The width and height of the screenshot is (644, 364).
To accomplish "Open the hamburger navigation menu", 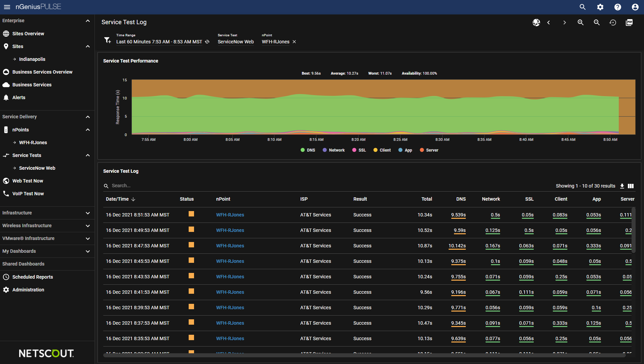I will (x=7, y=7).
